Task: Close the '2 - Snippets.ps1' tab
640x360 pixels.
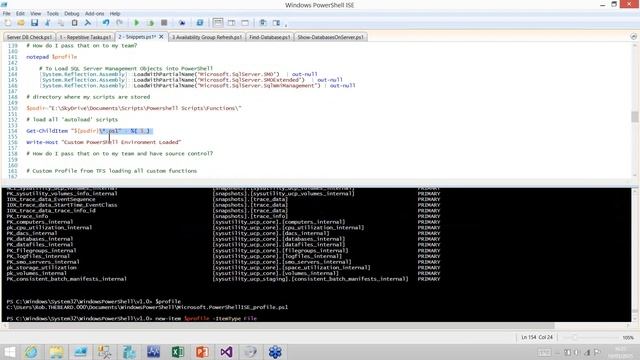Action: click(x=161, y=37)
